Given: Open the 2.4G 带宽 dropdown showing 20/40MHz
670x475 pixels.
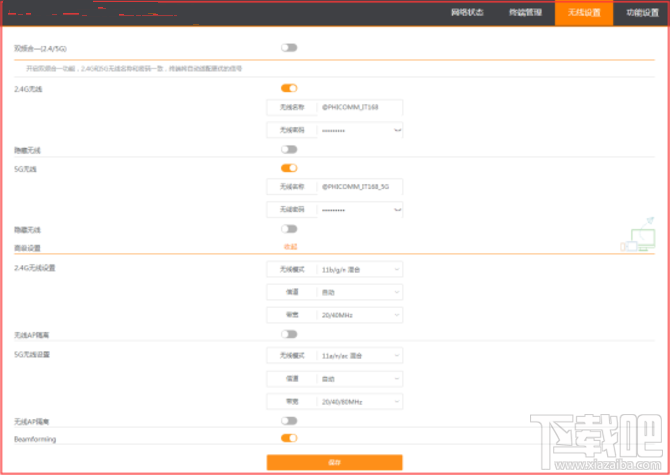Looking at the screenshot, I should [x=335, y=315].
